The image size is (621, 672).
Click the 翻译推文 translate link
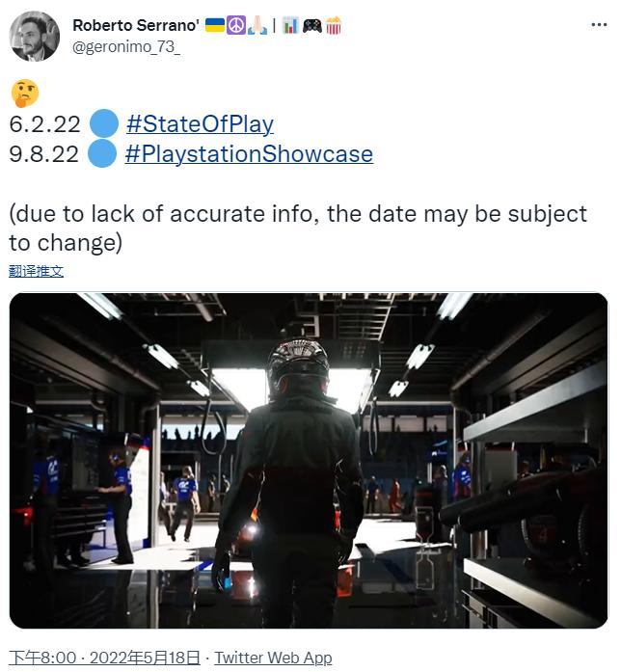(x=37, y=271)
